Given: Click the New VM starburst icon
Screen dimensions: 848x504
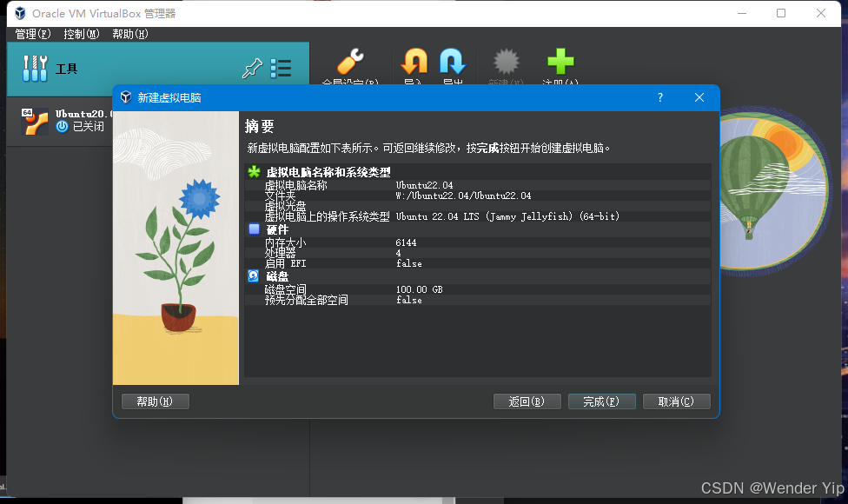Looking at the screenshot, I should (506, 61).
